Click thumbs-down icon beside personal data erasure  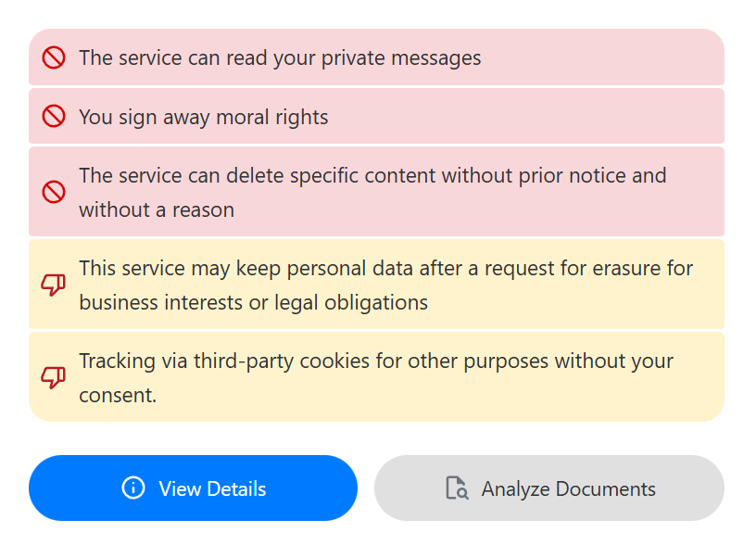point(54,285)
